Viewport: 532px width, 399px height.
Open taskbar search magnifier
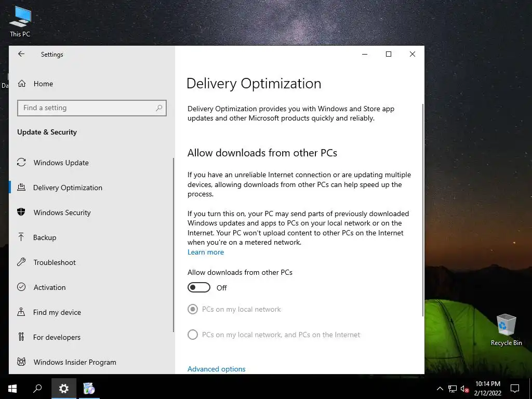pos(37,389)
